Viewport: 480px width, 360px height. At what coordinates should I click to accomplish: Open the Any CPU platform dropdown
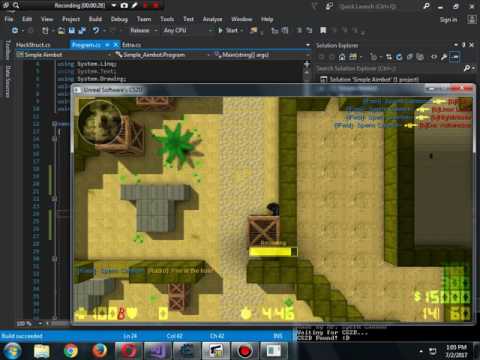pos(188,30)
